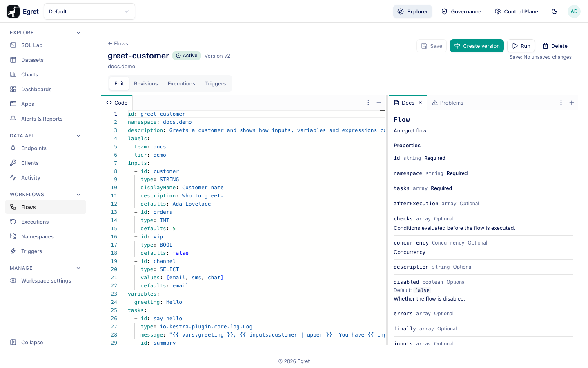Collapse the MANAGE sidebar section
Screen dimensions: 588x368
tap(78, 268)
